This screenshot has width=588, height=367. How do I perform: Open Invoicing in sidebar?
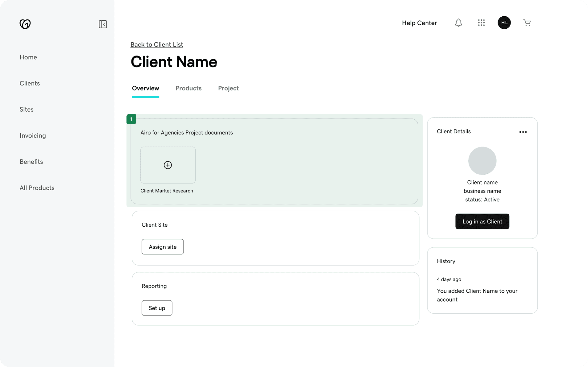click(x=33, y=136)
